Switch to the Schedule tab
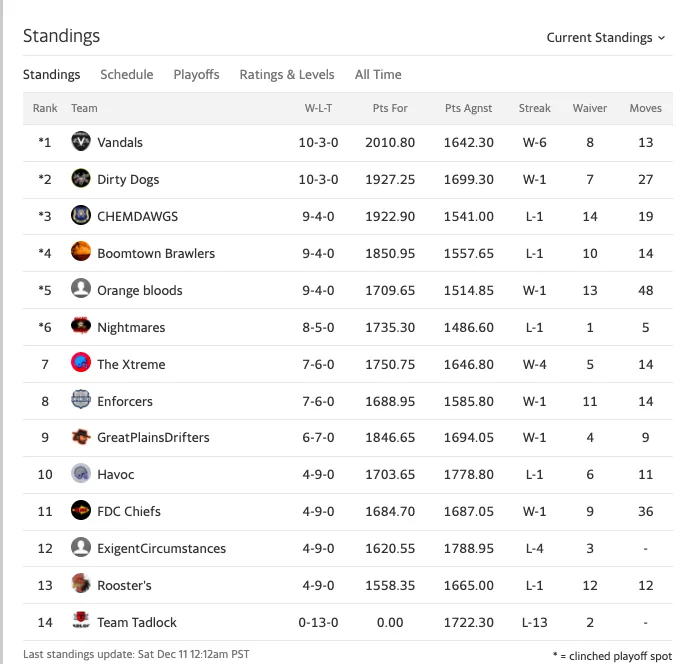The width and height of the screenshot is (685, 664). (127, 75)
